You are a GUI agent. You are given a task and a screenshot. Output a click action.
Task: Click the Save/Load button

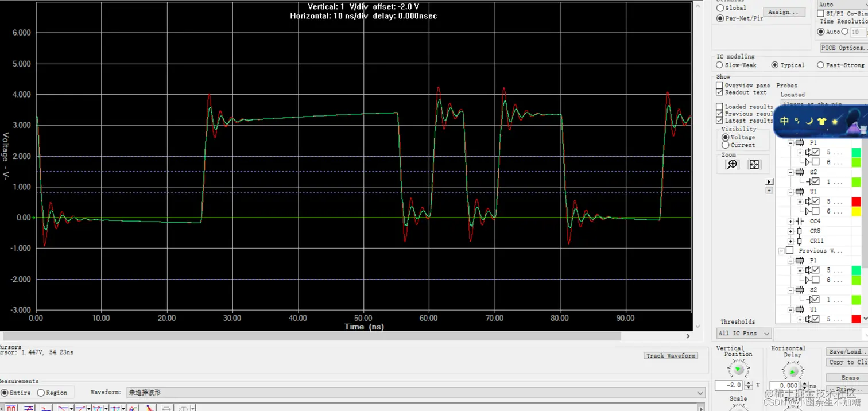click(x=847, y=352)
